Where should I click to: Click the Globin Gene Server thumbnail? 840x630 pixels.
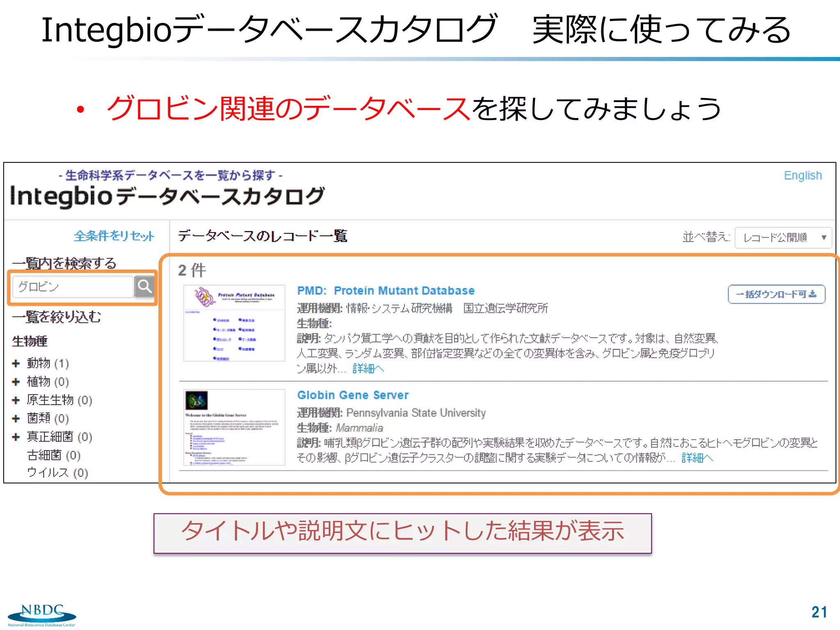point(234,427)
